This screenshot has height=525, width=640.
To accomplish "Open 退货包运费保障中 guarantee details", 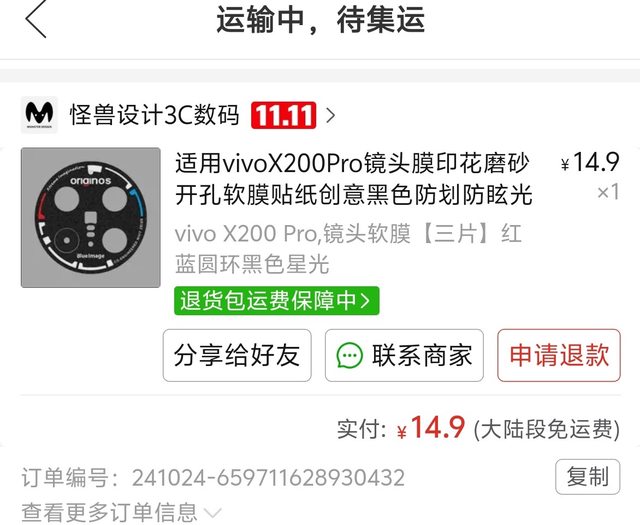I will tap(277, 301).
